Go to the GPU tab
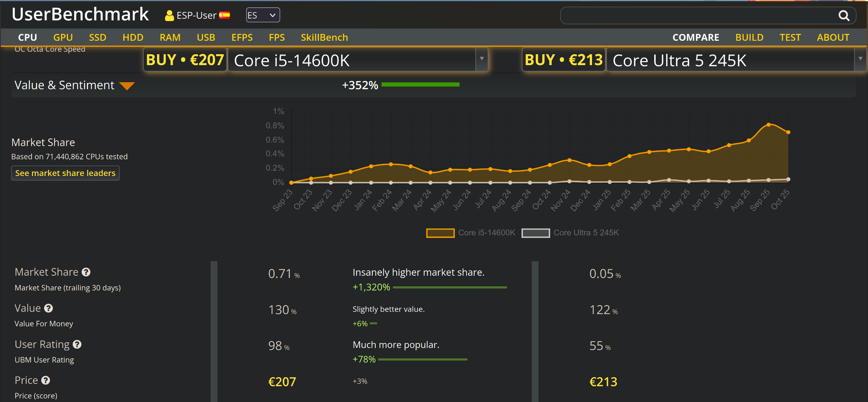Image resolution: width=868 pixels, height=402 pixels. point(63,37)
